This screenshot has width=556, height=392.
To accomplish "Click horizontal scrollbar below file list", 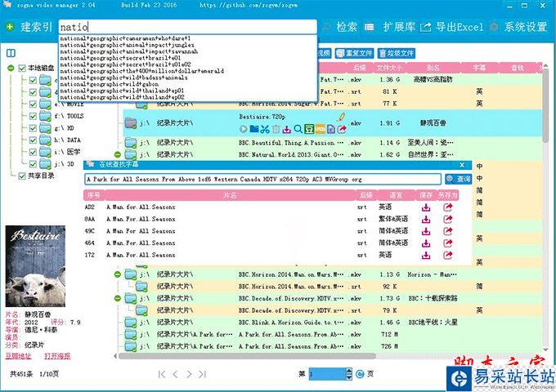I will 247,355.
